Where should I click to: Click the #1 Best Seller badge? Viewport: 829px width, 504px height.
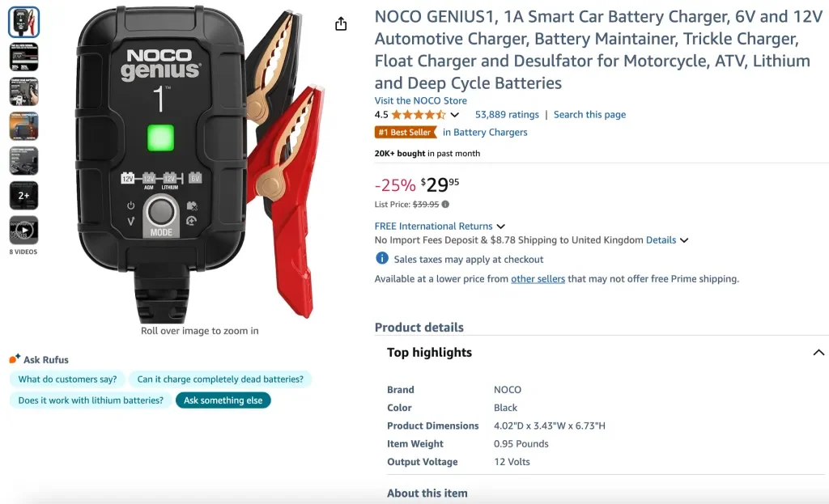click(406, 132)
